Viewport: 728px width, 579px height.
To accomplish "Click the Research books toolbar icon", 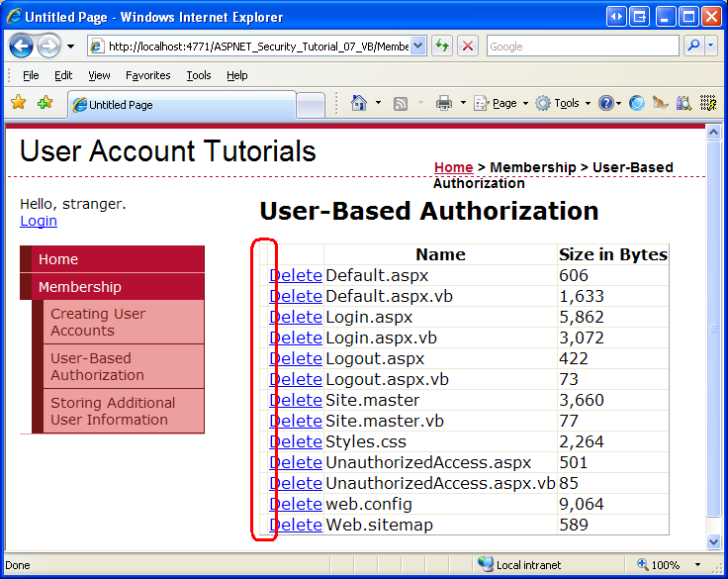I will 683,103.
